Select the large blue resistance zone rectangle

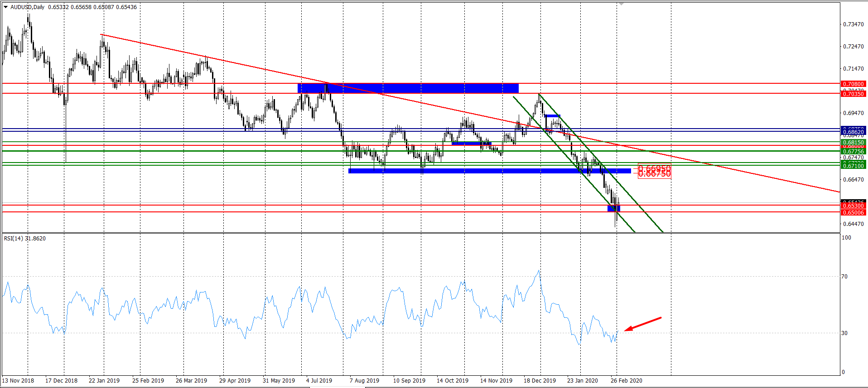[x=408, y=88]
